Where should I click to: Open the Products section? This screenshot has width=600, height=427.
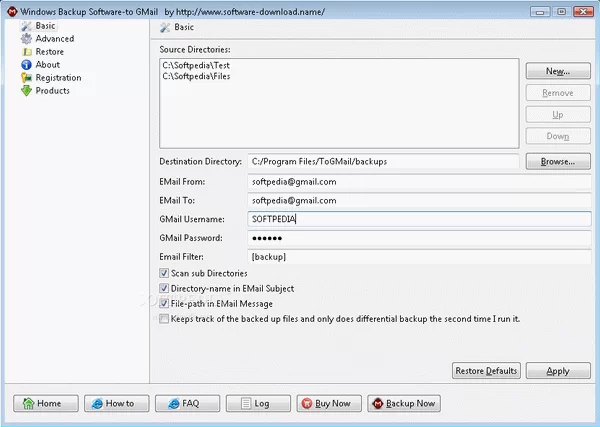point(52,91)
